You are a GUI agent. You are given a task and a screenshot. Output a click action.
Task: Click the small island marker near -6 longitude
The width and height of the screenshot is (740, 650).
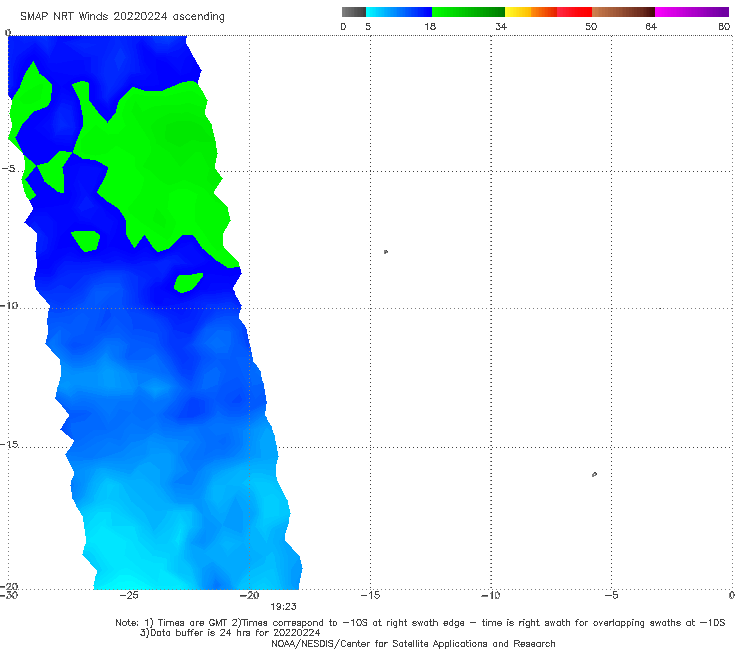[594, 474]
